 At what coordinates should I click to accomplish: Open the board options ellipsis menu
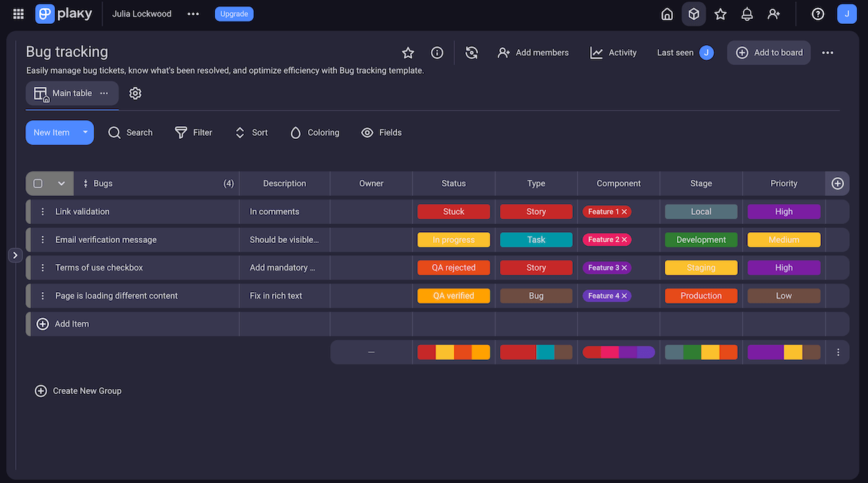click(x=827, y=52)
